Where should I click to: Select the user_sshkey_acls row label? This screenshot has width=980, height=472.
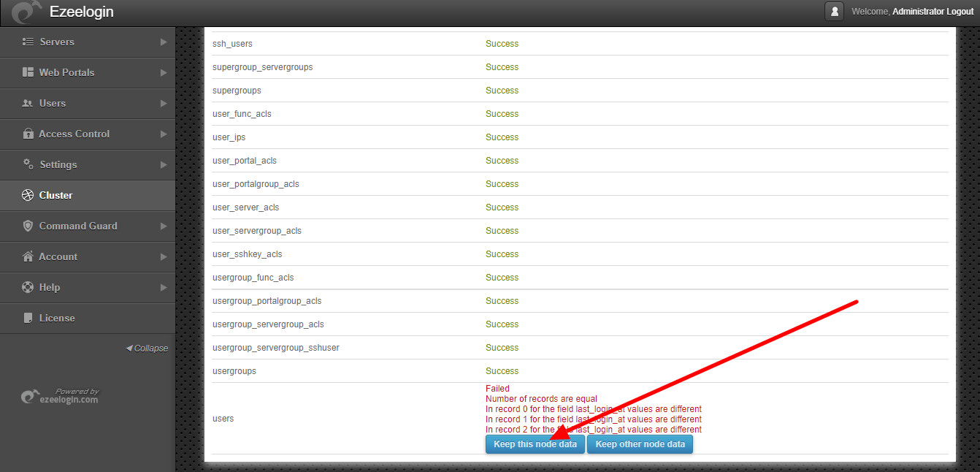[x=248, y=254]
